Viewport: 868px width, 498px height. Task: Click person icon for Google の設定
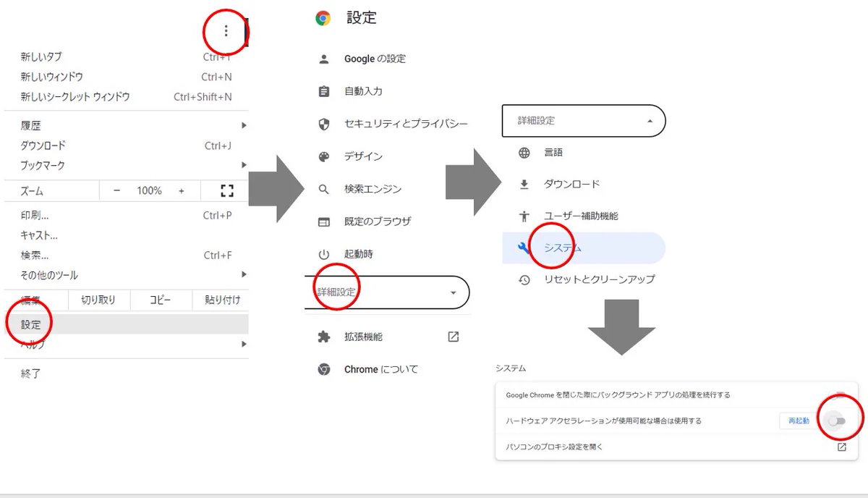pyautogui.click(x=324, y=59)
